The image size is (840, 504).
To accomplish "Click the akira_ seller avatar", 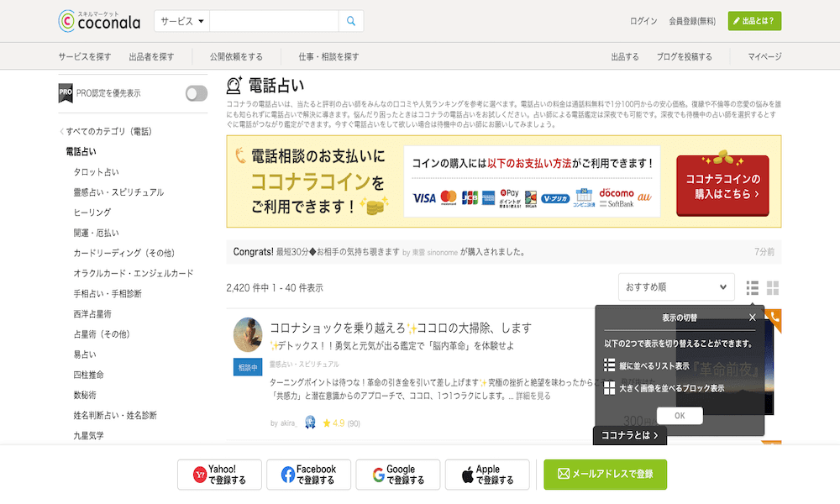I will coord(248,335).
